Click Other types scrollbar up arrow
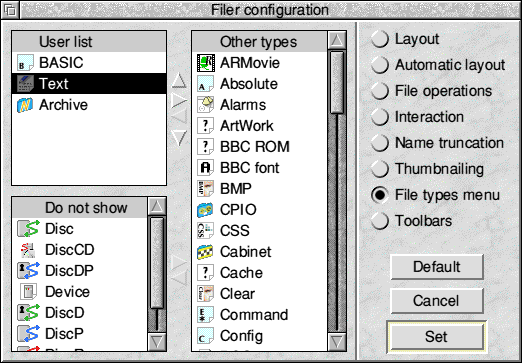 [337, 40]
